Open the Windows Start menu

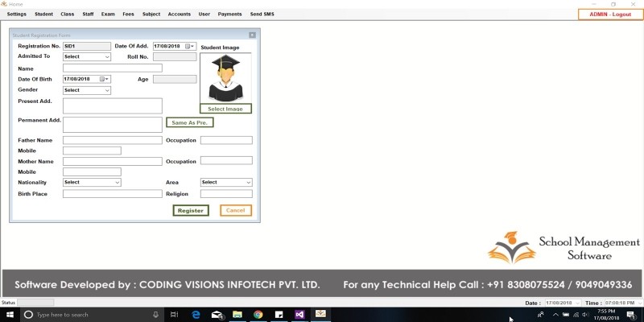click(8, 314)
